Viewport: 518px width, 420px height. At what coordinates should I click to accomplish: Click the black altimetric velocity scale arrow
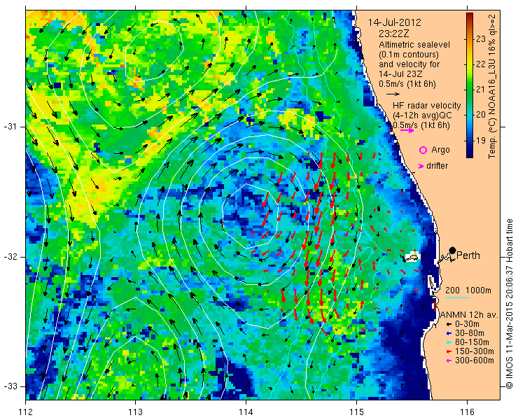[393, 94]
